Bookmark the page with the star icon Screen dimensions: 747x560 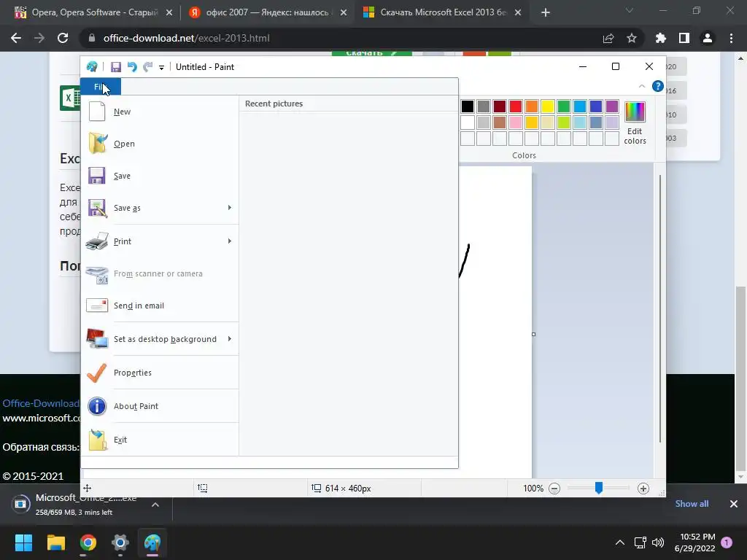tap(632, 38)
